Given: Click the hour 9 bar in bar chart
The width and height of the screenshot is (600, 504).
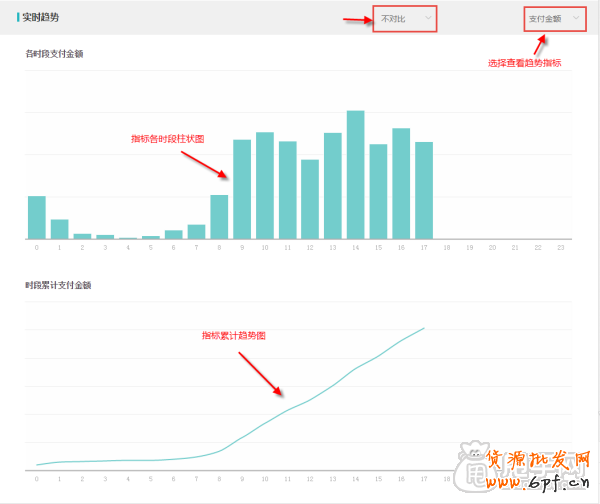Looking at the screenshot, I should coord(242,189).
